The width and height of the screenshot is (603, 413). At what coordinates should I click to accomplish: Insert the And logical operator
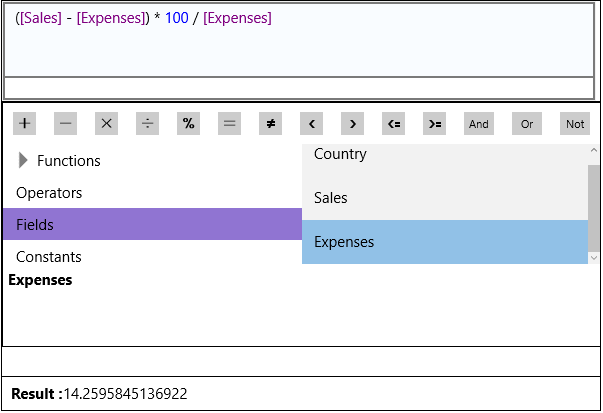[479, 124]
